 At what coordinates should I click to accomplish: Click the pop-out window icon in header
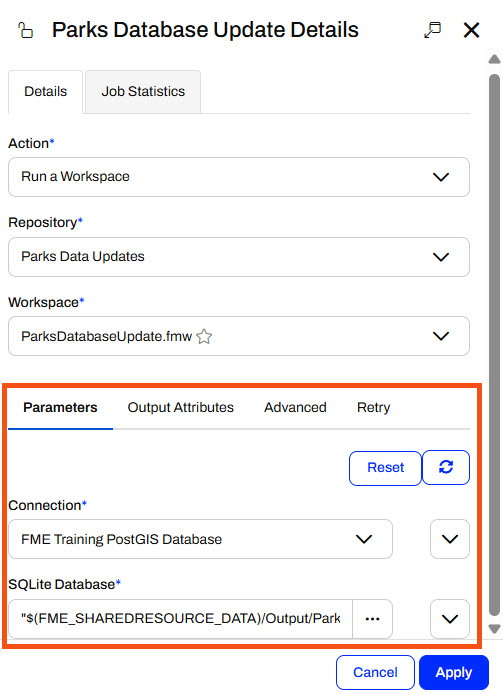click(432, 30)
